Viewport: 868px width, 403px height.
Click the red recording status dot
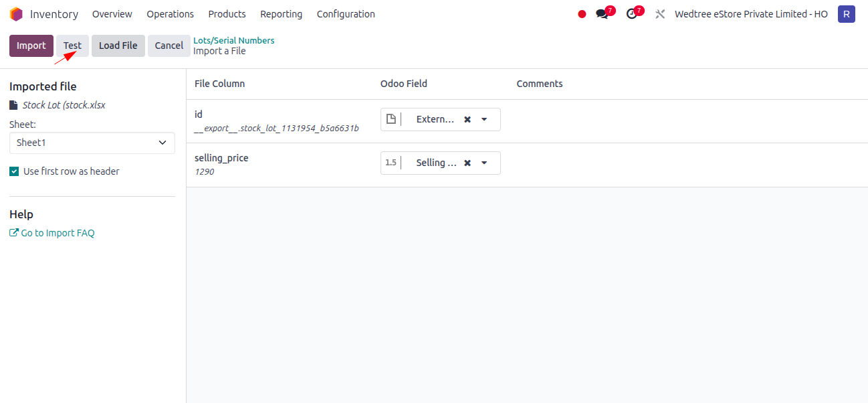(x=582, y=14)
